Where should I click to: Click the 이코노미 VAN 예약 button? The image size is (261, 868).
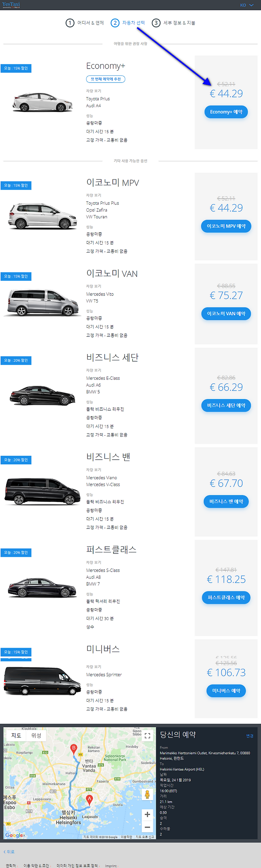(x=226, y=313)
